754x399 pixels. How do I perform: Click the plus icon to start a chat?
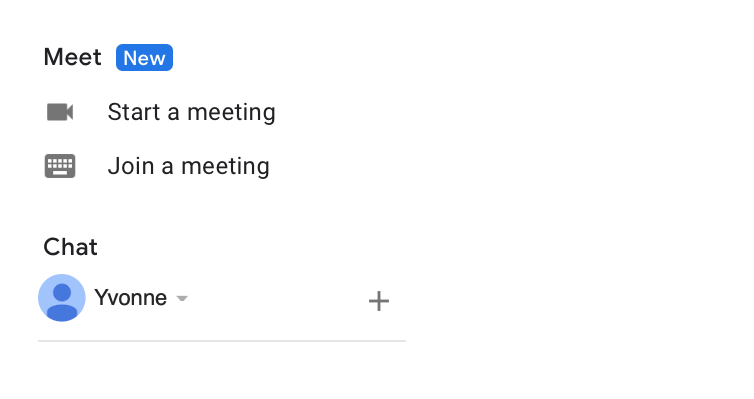coord(379,301)
